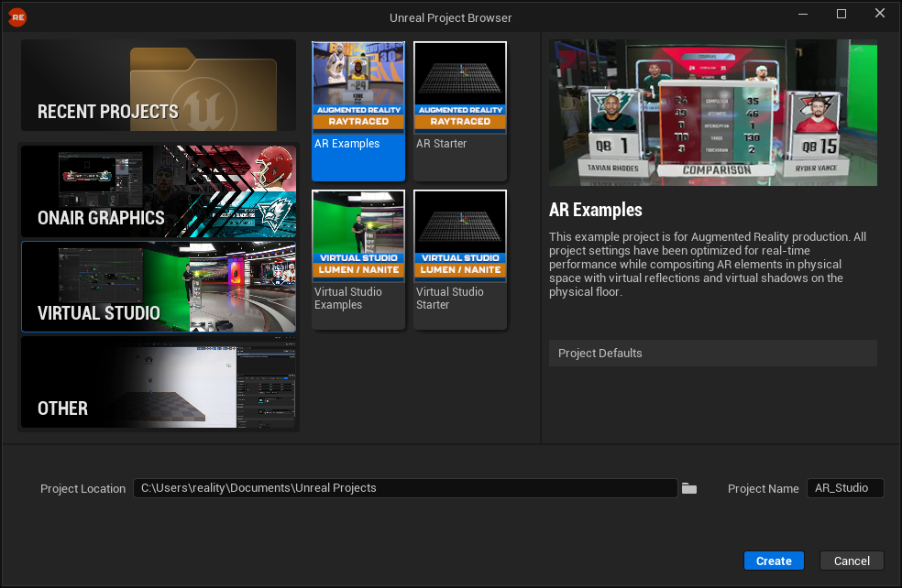
Task: Maximize the Unreal Project Browser window
Action: tap(841, 14)
